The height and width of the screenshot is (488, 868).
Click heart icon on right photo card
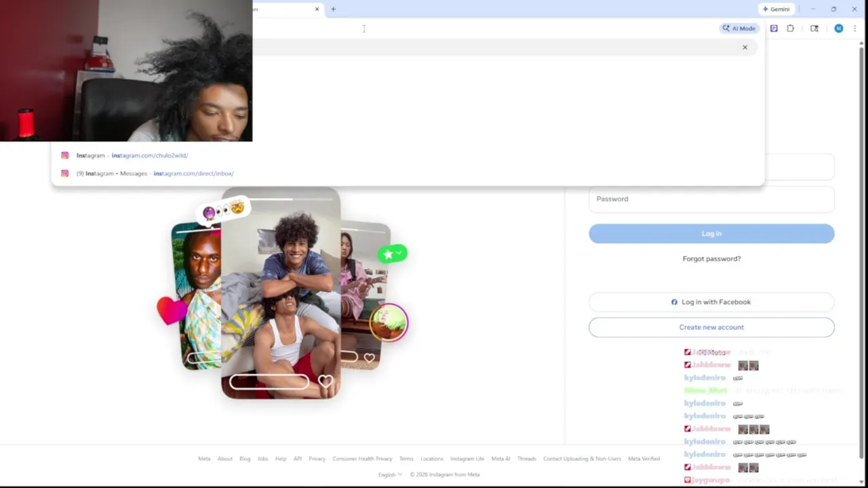[x=369, y=357]
